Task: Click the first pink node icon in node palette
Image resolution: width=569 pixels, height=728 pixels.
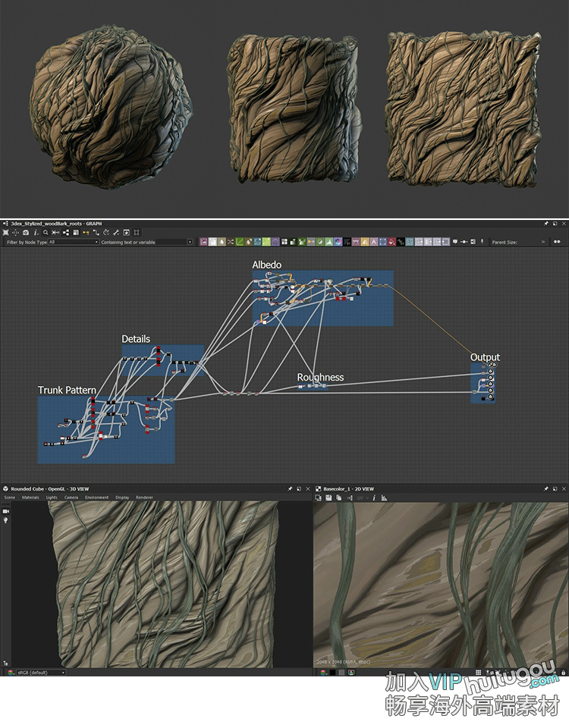Action: click(203, 242)
